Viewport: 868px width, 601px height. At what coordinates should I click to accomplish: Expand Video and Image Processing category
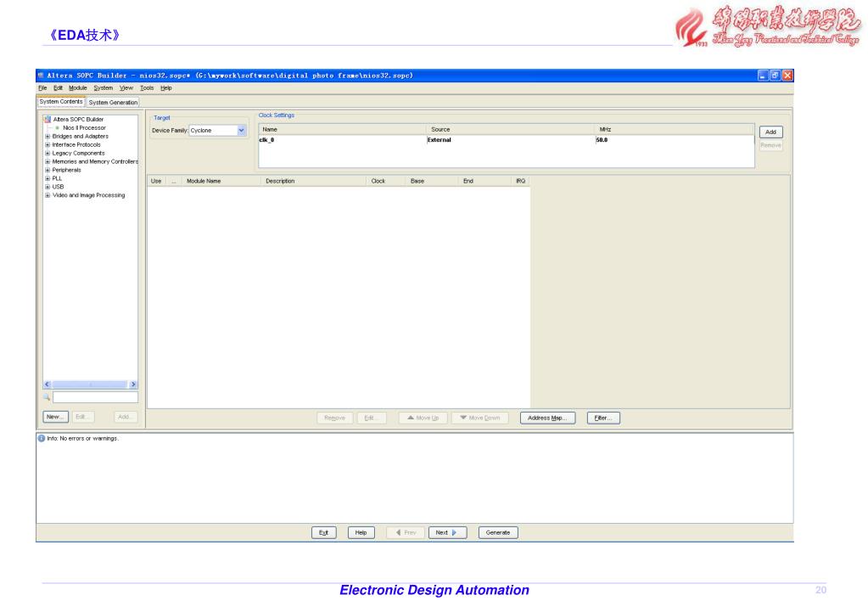pos(48,195)
